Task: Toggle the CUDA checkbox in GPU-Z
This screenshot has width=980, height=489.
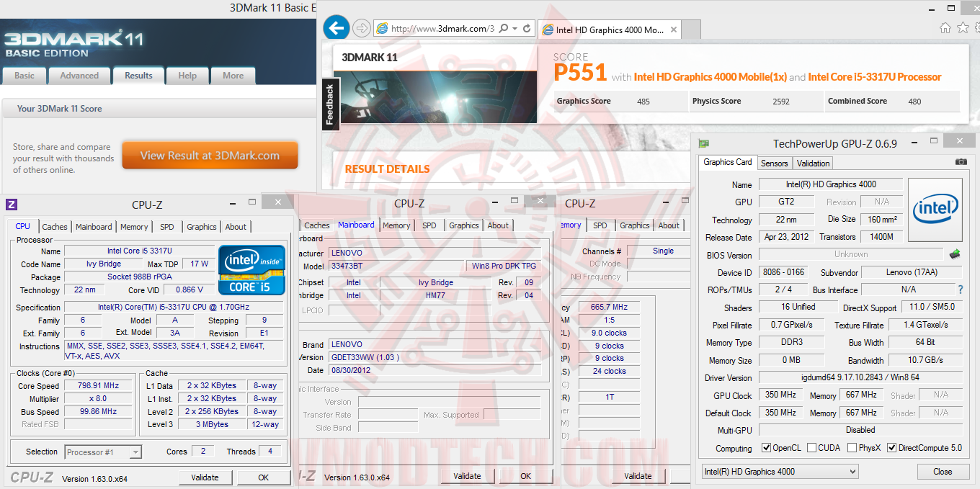Action: [x=812, y=448]
